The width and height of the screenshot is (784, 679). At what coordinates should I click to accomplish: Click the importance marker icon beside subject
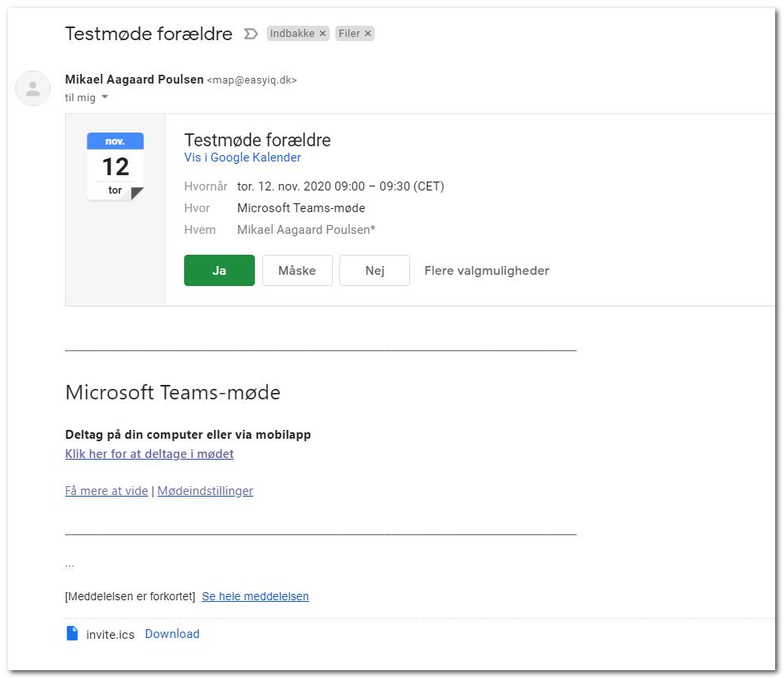pyautogui.click(x=251, y=34)
